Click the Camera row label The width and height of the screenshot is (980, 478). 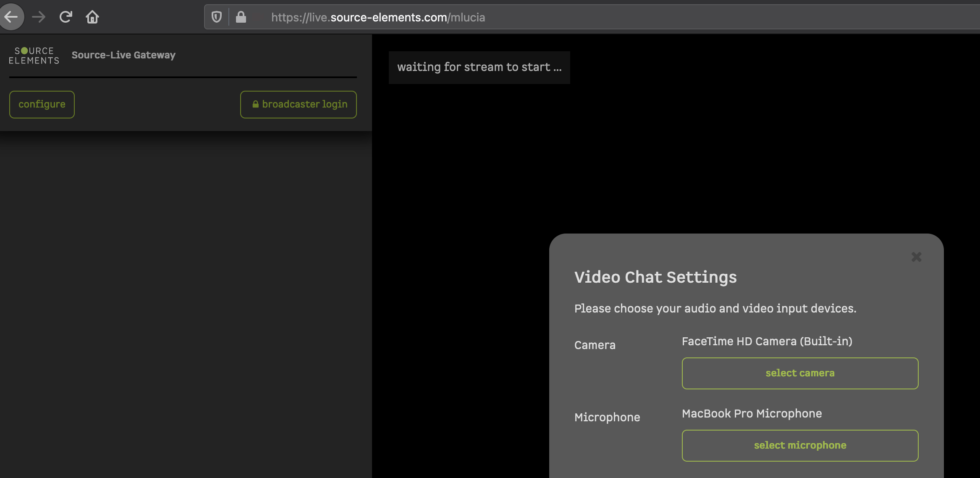coord(595,345)
